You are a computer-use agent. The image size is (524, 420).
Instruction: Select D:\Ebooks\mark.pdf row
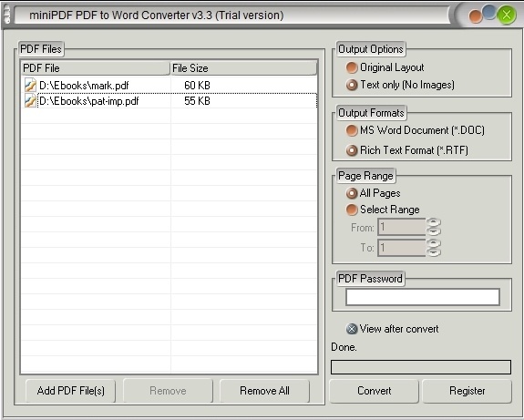pyautogui.click(x=170, y=86)
